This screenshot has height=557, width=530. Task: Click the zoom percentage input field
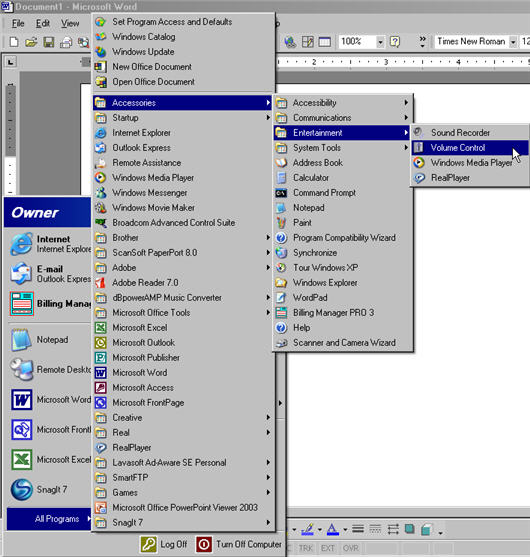(357, 42)
